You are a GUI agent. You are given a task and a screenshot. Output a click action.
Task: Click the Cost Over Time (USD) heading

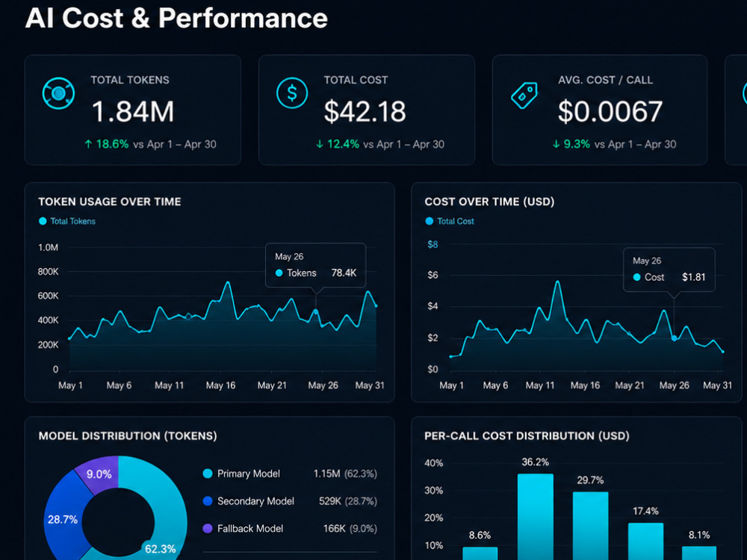pyautogui.click(x=489, y=202)
